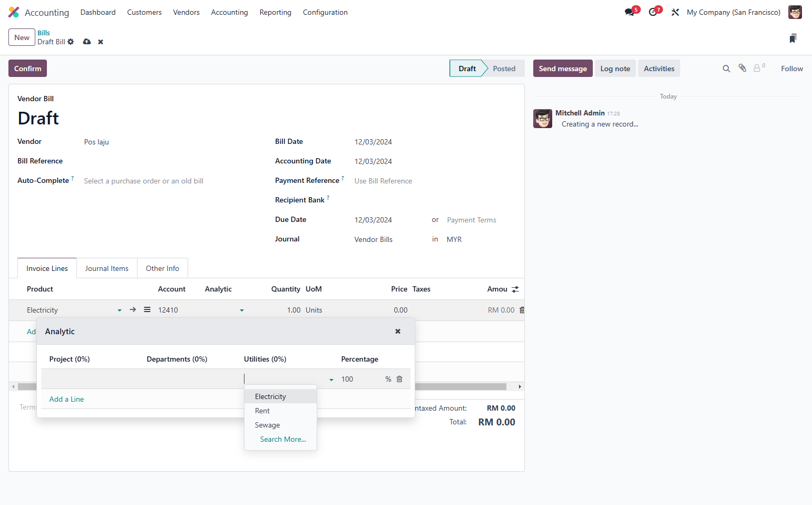This screenshot has width=812, height=505.
Task: Choose Sewage from the dropdown list
Action: (280, 425)
